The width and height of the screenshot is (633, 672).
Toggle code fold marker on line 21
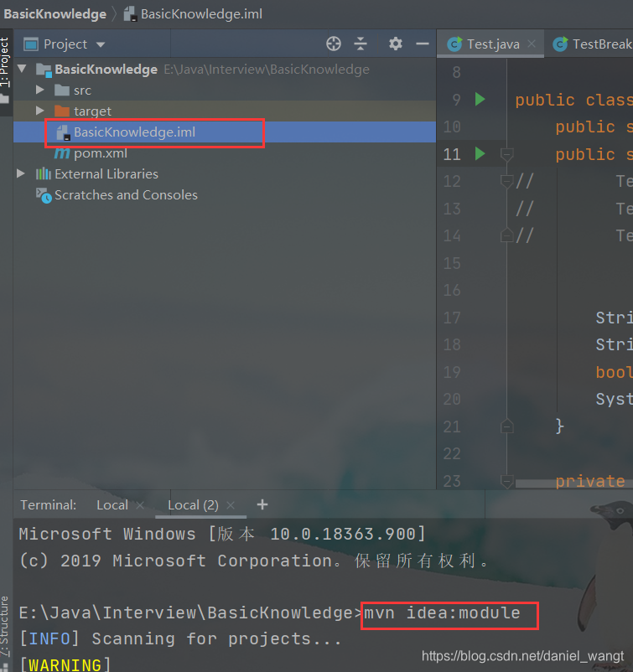point(507,426)
